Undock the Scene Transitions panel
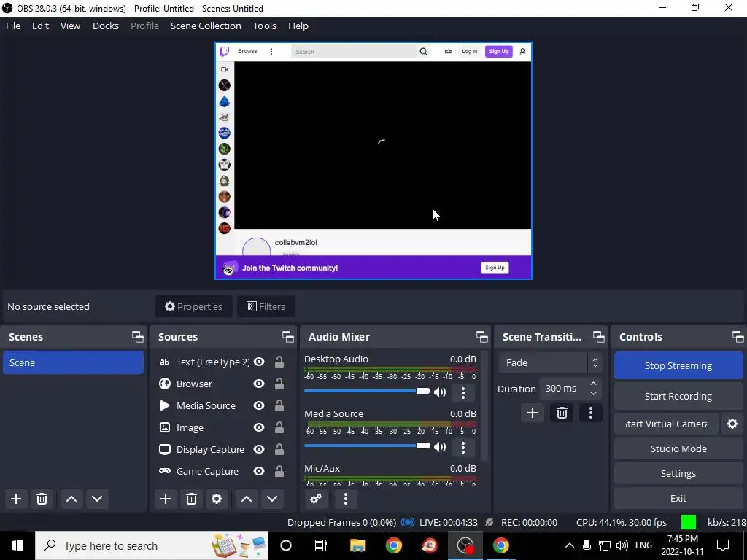Viewport: 747px width, 560px height. 598,337
